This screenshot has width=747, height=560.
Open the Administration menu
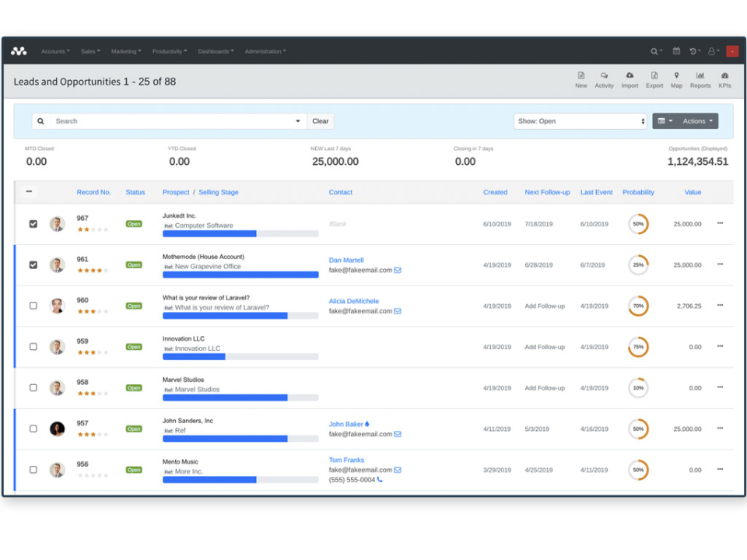265,51
